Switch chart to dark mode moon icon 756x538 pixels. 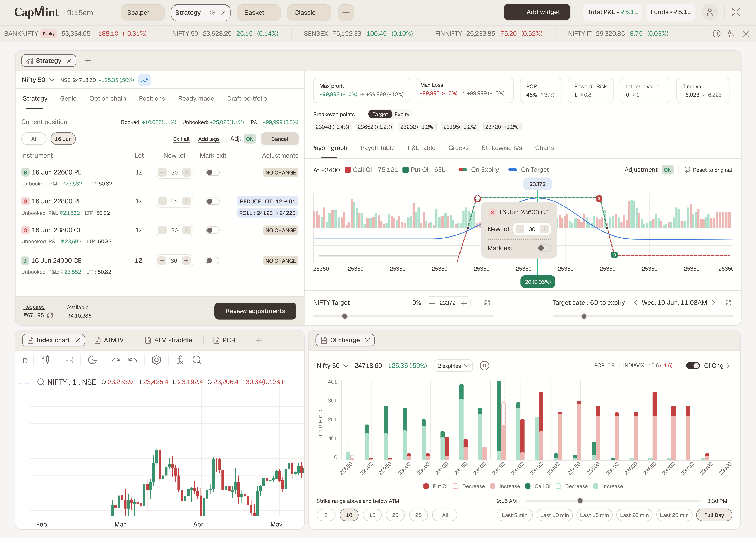[x=92, y=360]
